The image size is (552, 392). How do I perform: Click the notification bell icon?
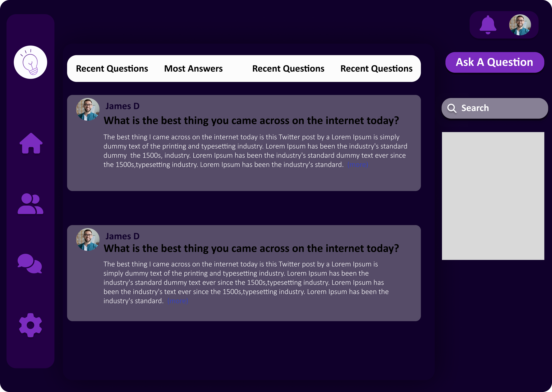(x=488, y=25)
